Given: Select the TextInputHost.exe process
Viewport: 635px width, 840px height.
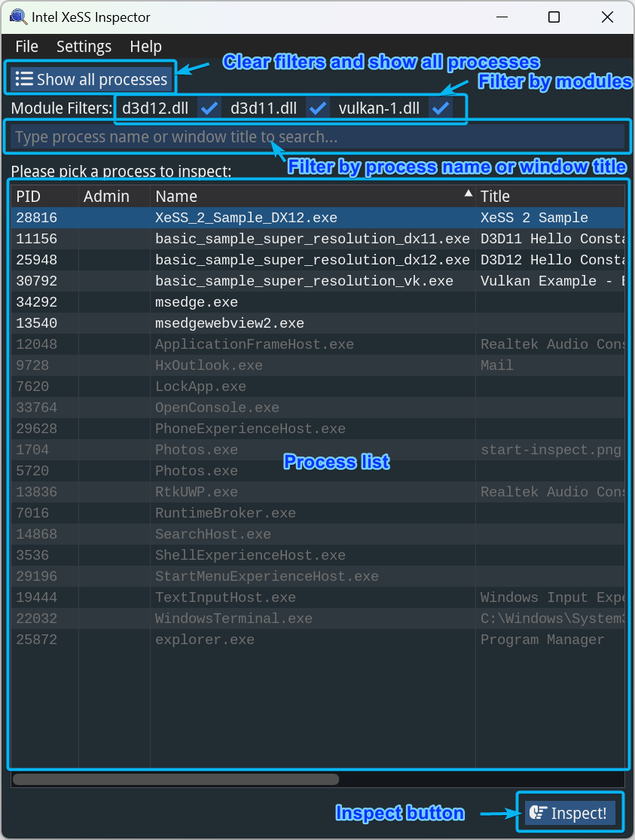Looking at the screenshot, I should tap(317, 597).
